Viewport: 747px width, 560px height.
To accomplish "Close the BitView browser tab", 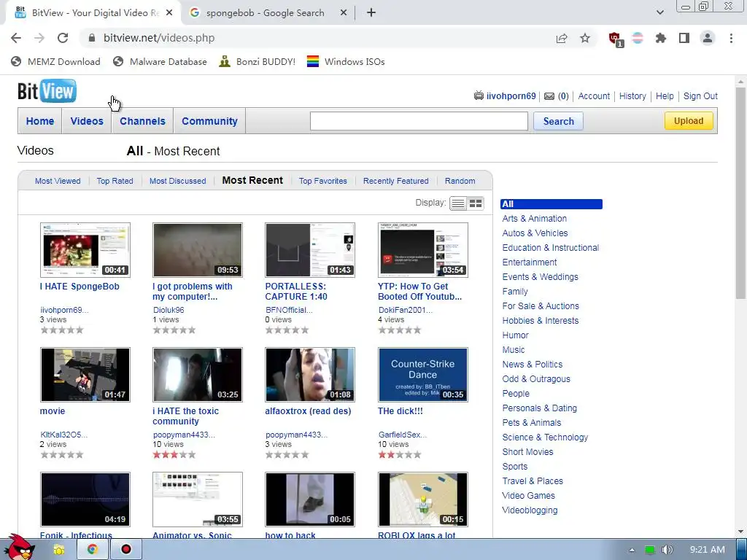I will (x=169, y=13).
